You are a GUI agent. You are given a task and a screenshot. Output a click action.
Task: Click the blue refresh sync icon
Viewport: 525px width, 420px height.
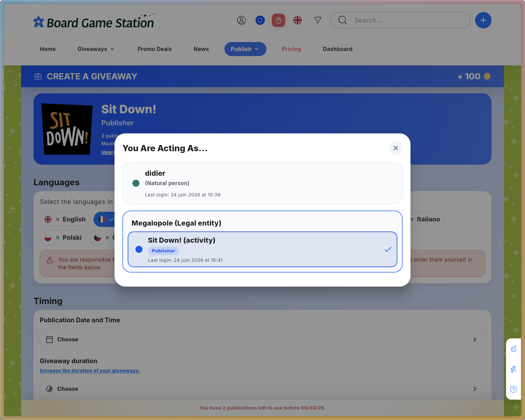(x=260, y=20)
